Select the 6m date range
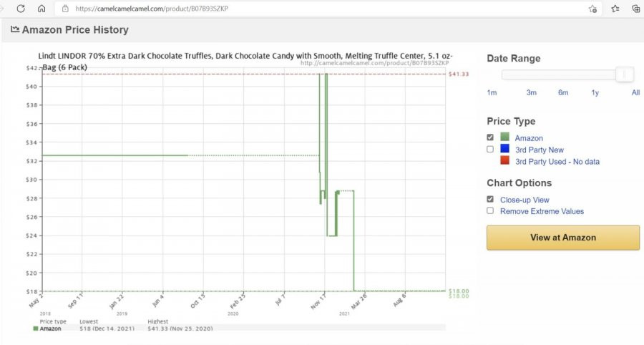Screen dimensions: 644x345 pyautogui.click(x=563, y=93)
